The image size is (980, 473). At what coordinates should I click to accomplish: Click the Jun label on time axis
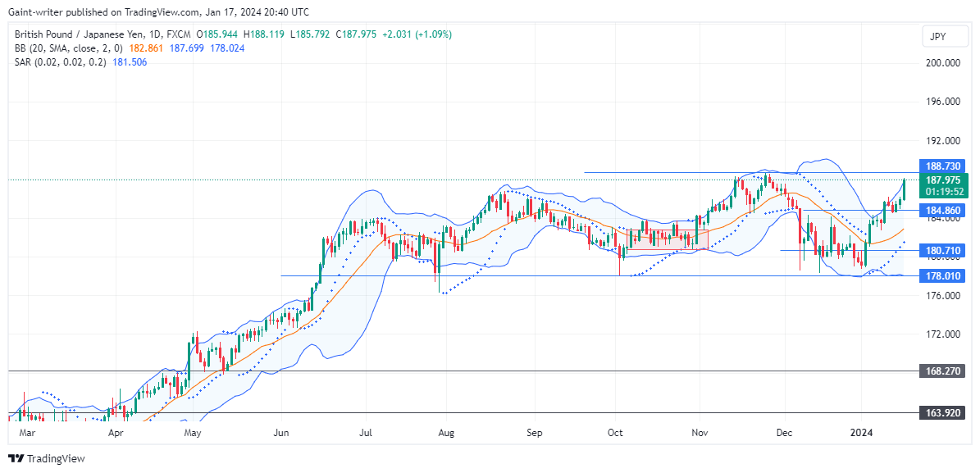tap(281, 432)
